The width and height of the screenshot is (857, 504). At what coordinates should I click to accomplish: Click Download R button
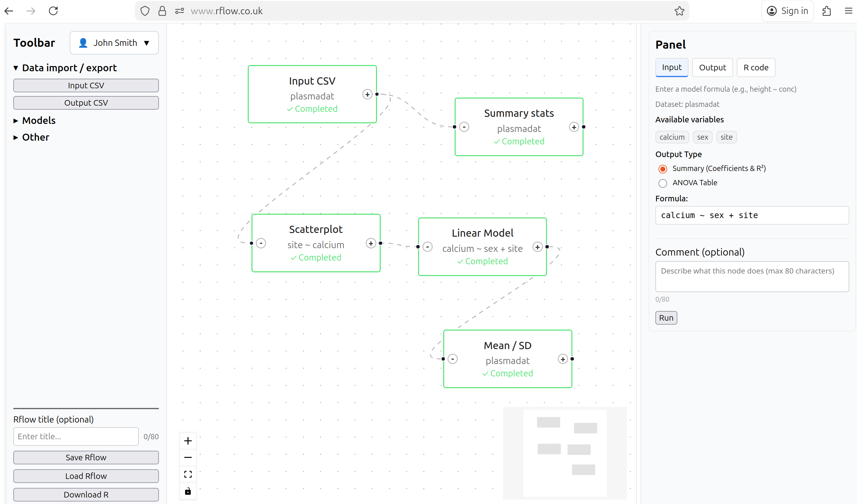(x=86, y=494)
